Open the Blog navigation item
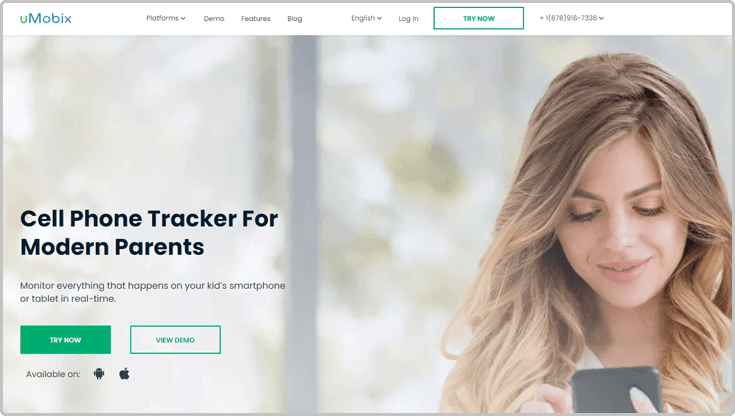The width and height of the screenshot is (735, 416). coord(294,19)
